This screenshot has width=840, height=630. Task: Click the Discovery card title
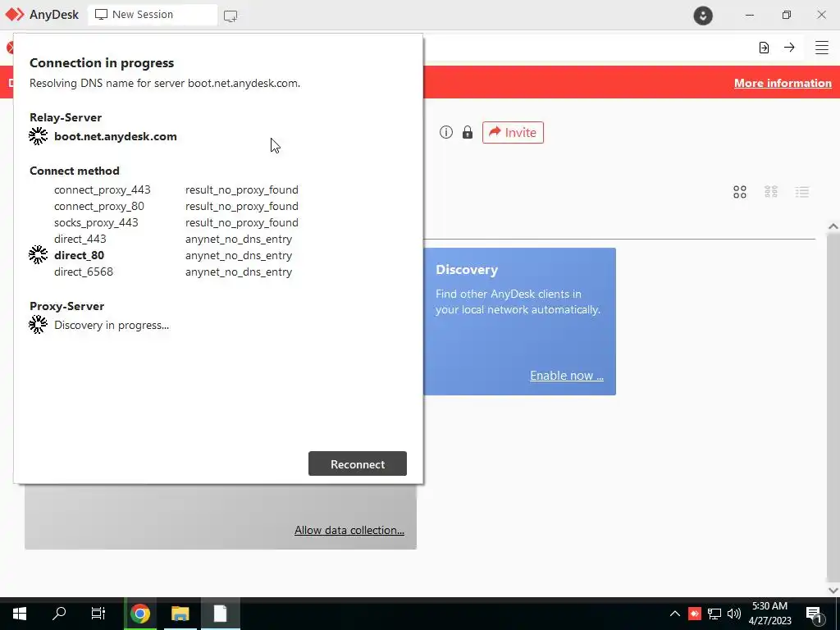[x=467, y=269]
